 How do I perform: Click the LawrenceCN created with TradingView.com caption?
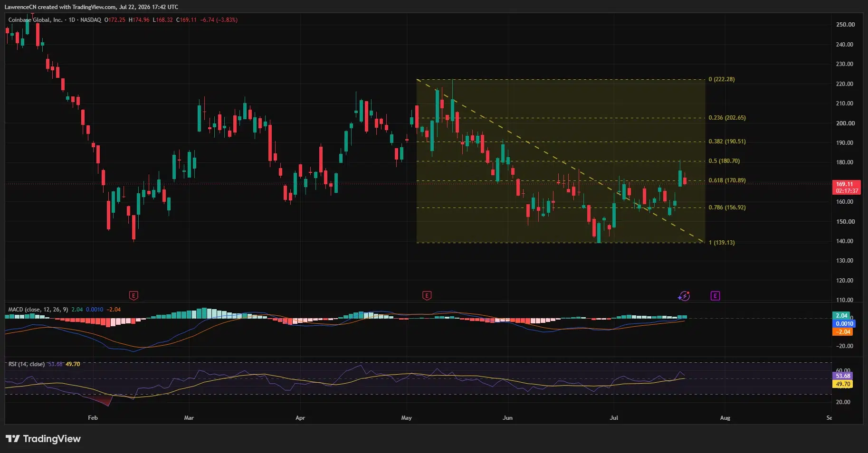tap(91, 7)
